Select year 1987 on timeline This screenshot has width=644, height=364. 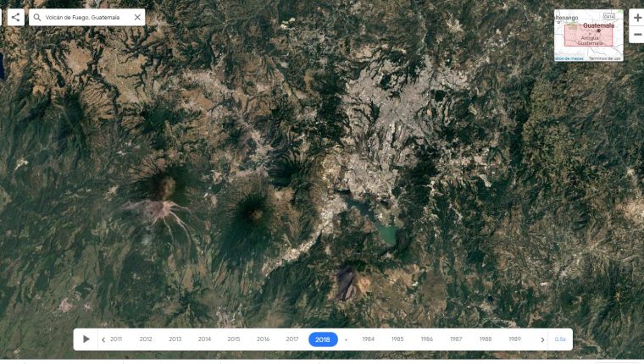pos(456,339)
